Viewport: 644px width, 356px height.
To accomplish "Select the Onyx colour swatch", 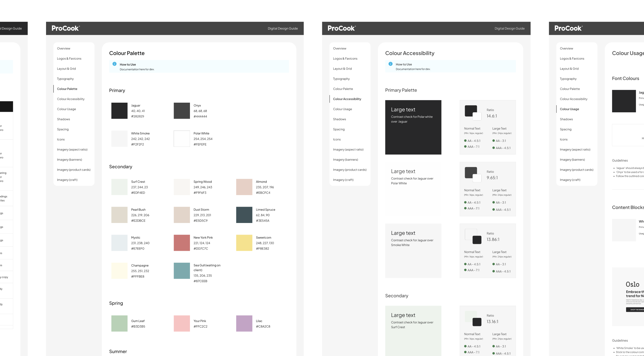I will pyautogui.click(x=182, y=111).
